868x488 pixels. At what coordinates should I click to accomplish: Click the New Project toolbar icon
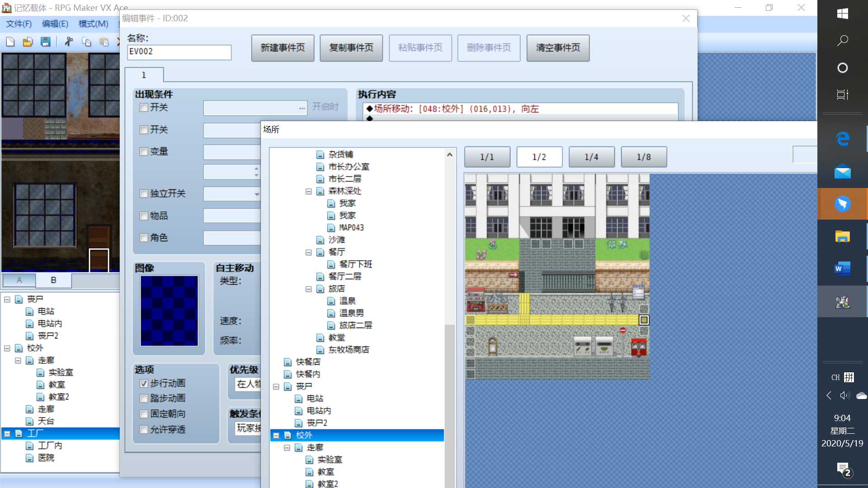coord(10,42)
